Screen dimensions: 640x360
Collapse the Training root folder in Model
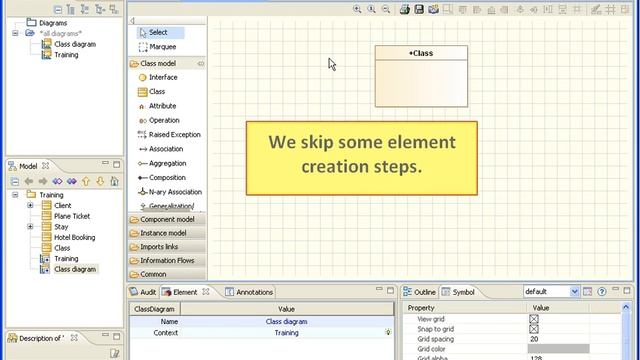click(15, 195)
